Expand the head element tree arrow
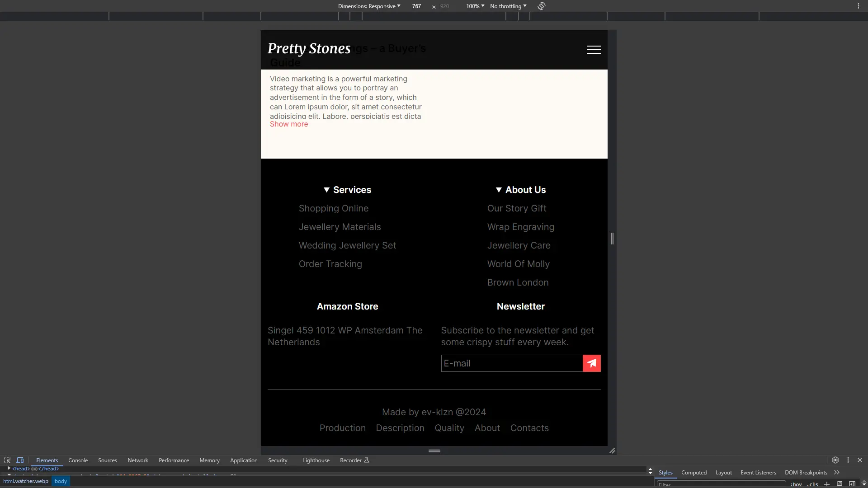 9,469
